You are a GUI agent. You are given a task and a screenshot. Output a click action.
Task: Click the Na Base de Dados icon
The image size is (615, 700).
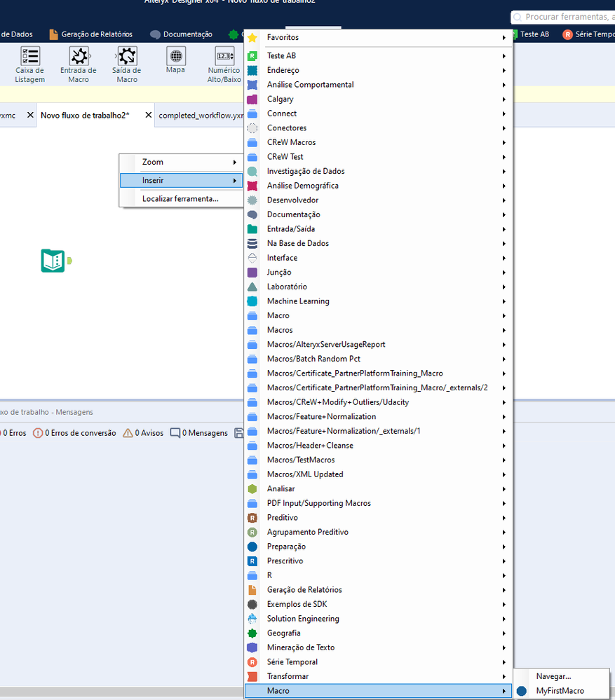[252, 243]
